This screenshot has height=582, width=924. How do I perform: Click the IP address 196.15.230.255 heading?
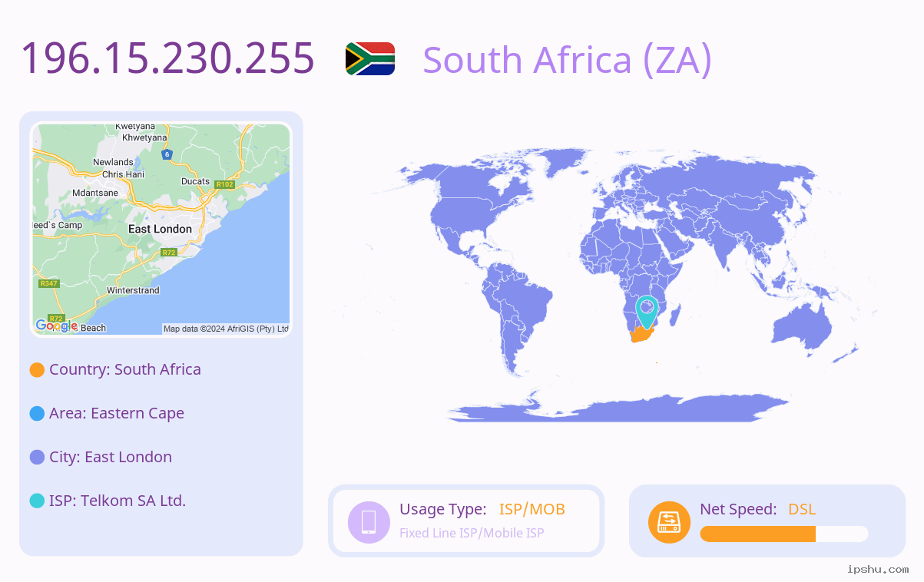pyautogui.click(x=167, y=58)
